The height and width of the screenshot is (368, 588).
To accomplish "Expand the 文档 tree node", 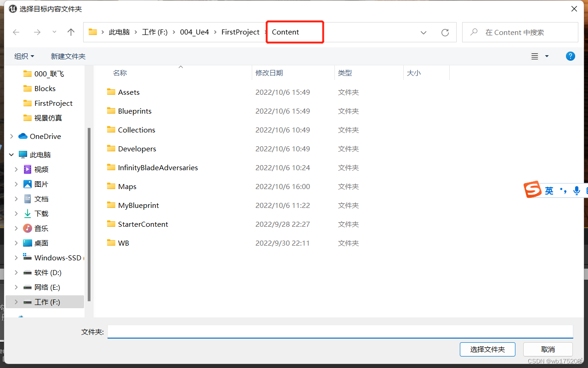I will click(x=16, y=199).
